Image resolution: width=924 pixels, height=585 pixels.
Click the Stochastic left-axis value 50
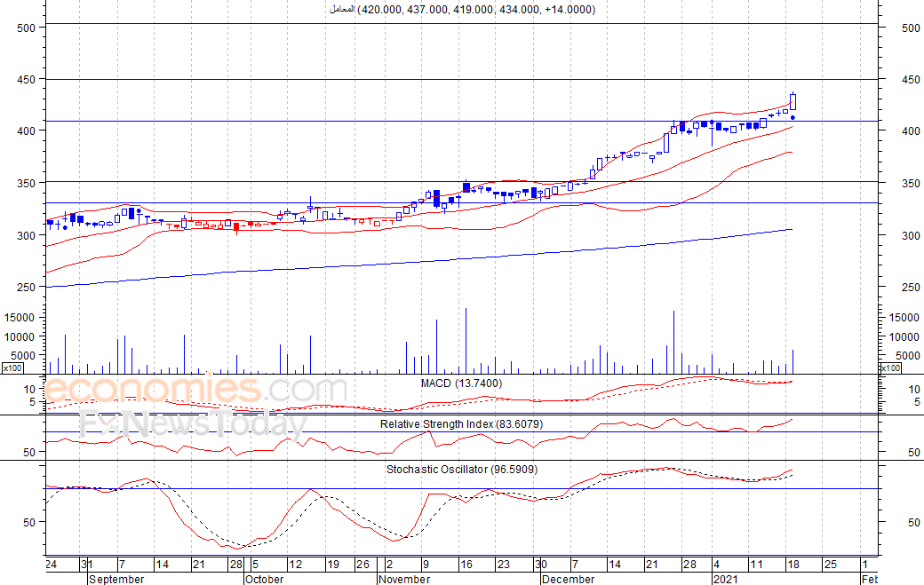[28, 522]
